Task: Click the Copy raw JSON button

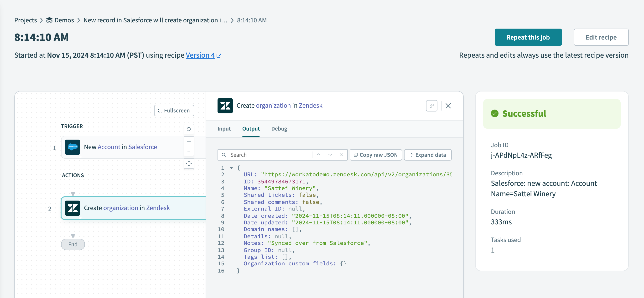Action: click(375, 155)
